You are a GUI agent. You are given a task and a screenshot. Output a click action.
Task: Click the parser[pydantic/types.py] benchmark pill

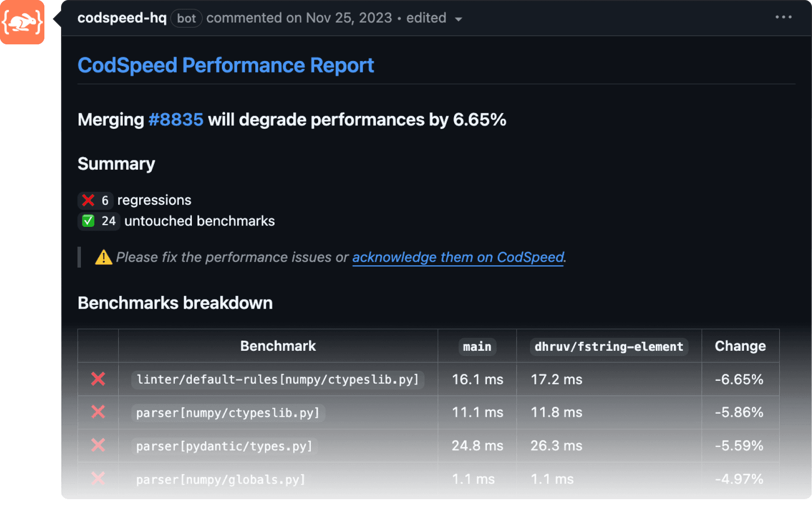(x=224, y=446)
